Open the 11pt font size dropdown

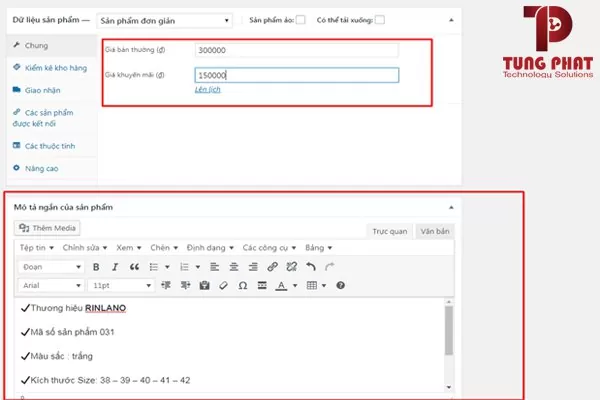pyautogui.click(x=121, y=285)
